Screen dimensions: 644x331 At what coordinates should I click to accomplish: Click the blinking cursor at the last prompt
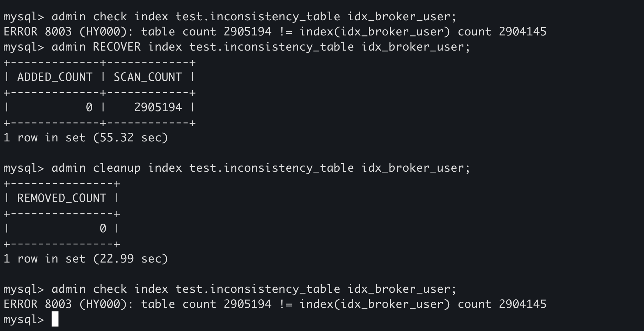55,319
